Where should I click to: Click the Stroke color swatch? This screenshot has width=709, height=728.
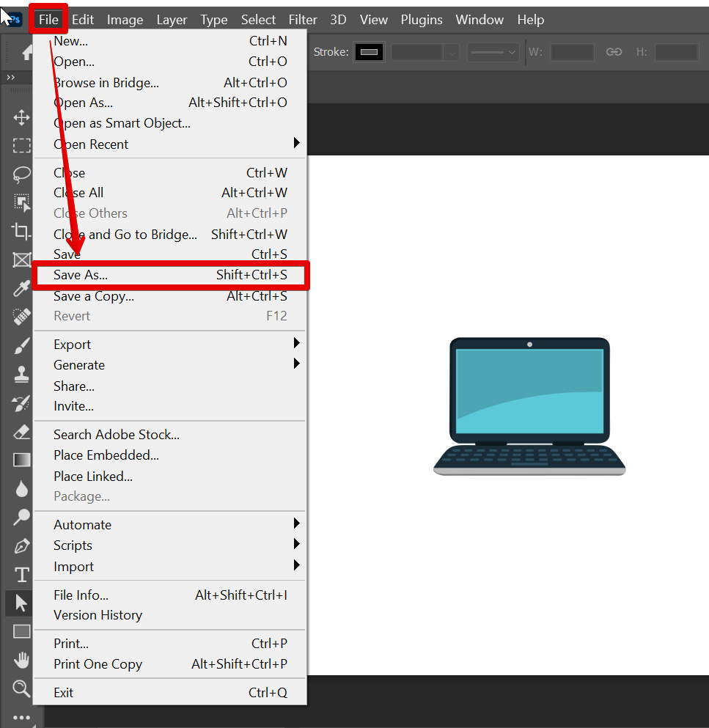(x=369, y=52)
